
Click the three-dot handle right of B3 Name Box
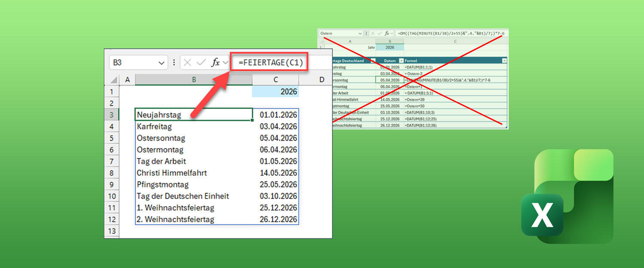(x=173, y=63)
